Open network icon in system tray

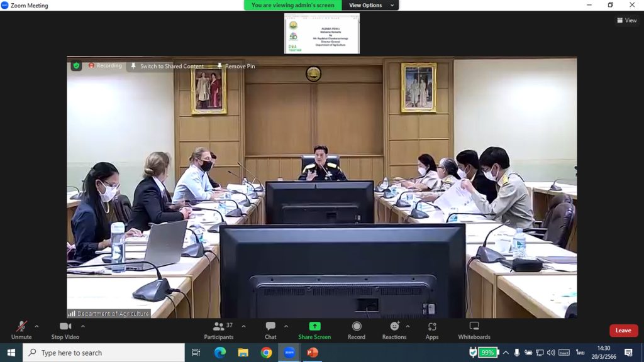tap(540, 353)
